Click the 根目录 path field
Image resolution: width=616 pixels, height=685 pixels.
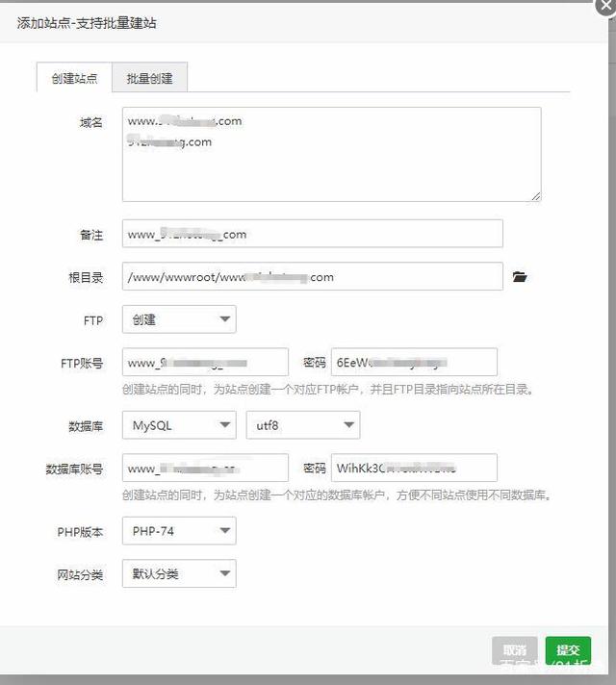[313, 276]
